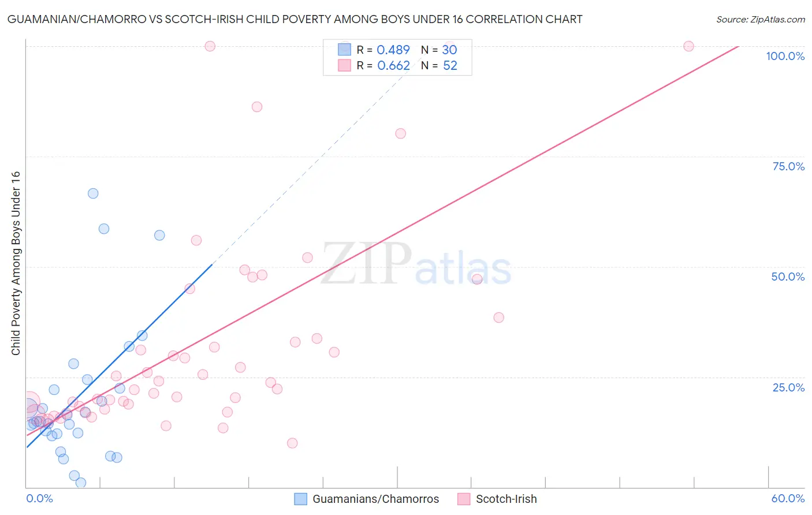Image resolution: width=812 pixels, height=515 pixels.
Task: Select the 50.0% y-axis label
Action: coord(788,277)
